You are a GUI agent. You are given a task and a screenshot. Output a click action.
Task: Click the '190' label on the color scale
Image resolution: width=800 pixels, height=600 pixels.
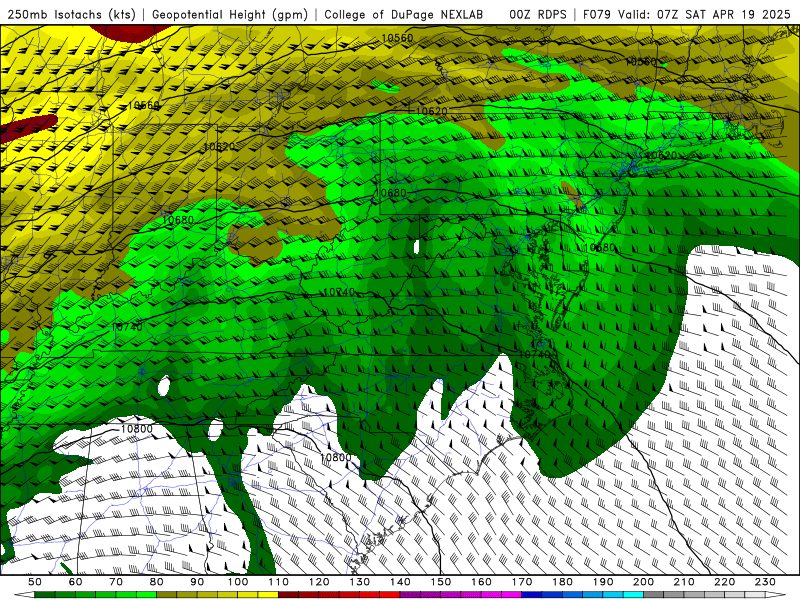point(603,582)
